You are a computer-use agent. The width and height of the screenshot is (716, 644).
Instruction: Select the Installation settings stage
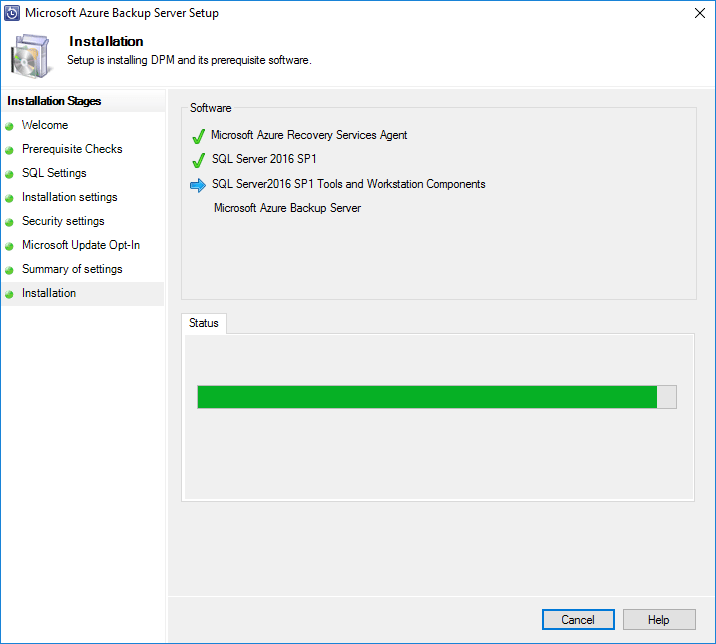(x=69, y=197)
